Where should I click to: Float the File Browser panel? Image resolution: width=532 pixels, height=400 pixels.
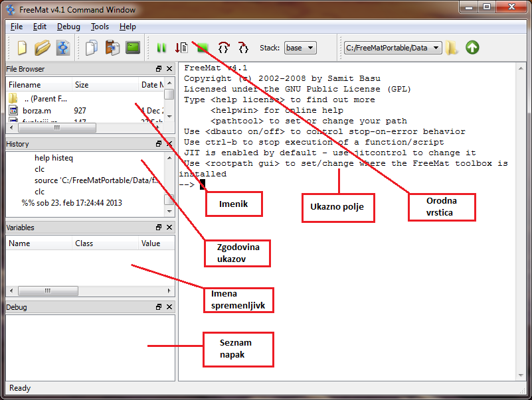[x=159, y=69]
